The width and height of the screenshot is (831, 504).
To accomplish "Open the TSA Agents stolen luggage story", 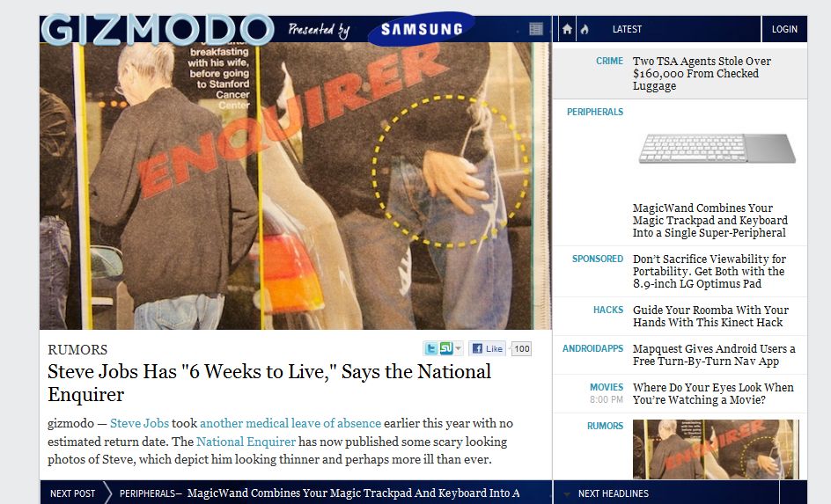I will [x=702, y=74].
